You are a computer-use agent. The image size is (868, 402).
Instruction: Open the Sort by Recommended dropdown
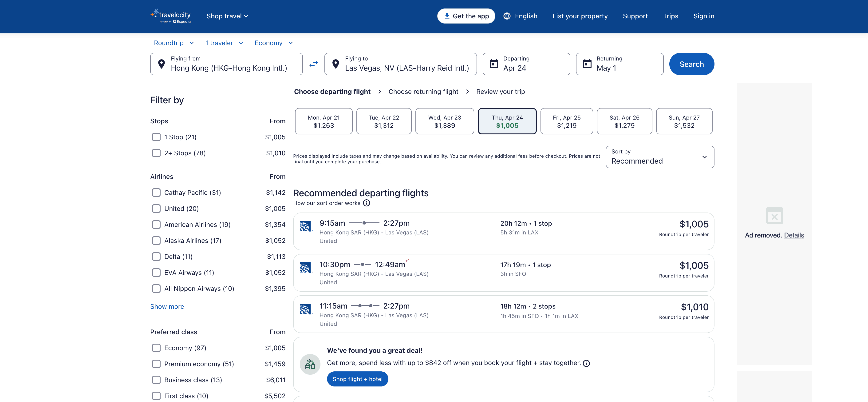(659, 157)
